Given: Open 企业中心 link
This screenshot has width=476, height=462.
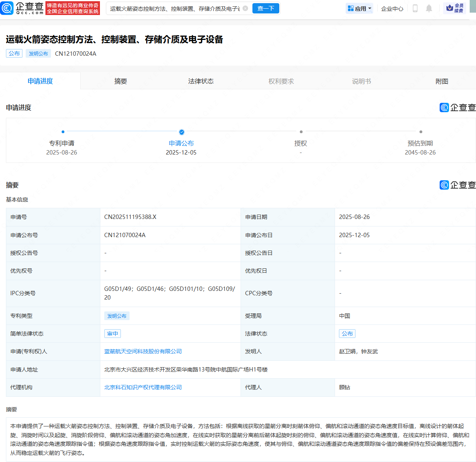Looking at the screenshot, I should point(392,8).
